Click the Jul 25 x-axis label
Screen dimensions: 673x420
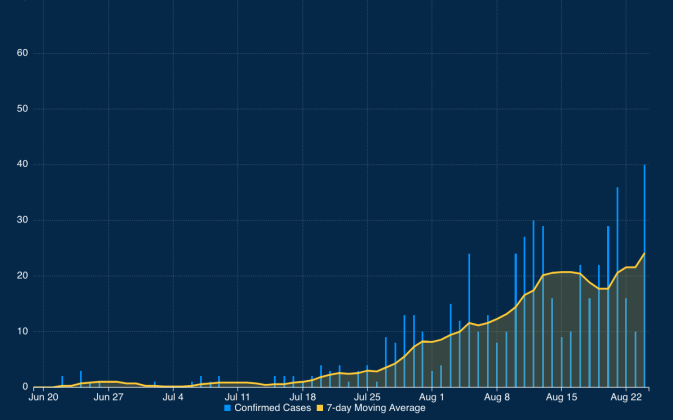(367, 397)
